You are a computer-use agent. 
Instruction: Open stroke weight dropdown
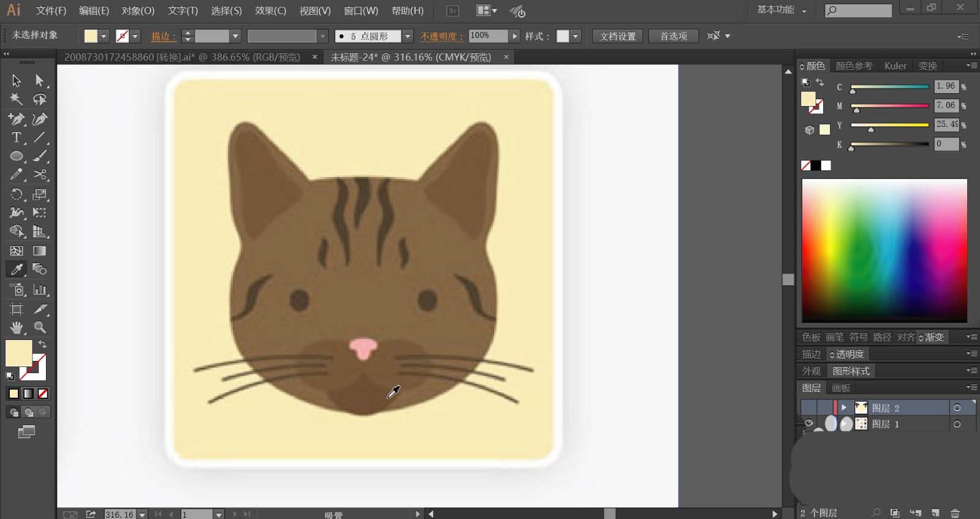pos(235,36)
